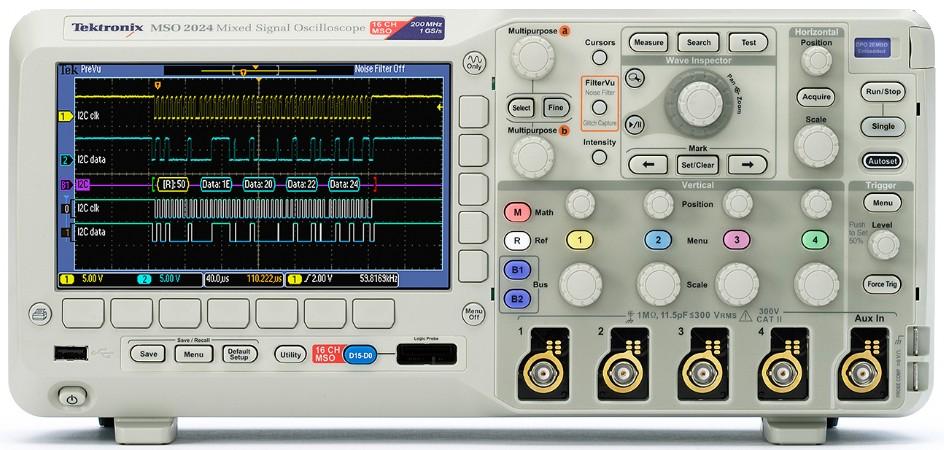Click the Logic Probe connector port
The image size is (944, 450).
click(x=426, y=355)
